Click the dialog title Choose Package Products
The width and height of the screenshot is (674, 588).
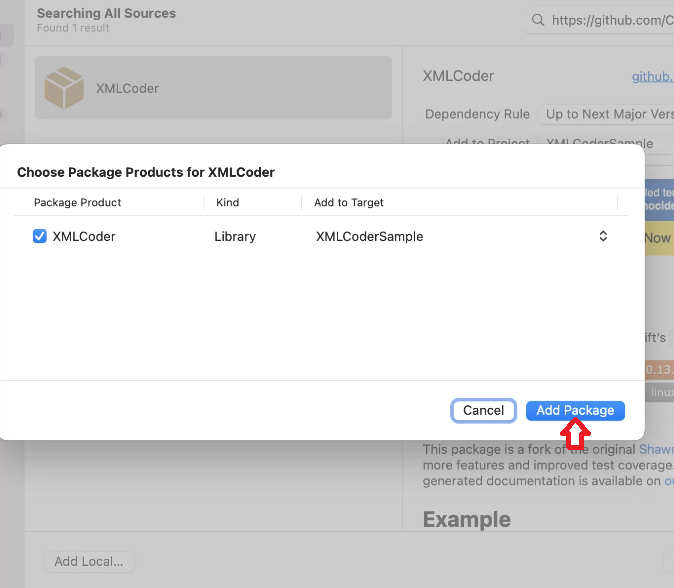click(146, 172)
